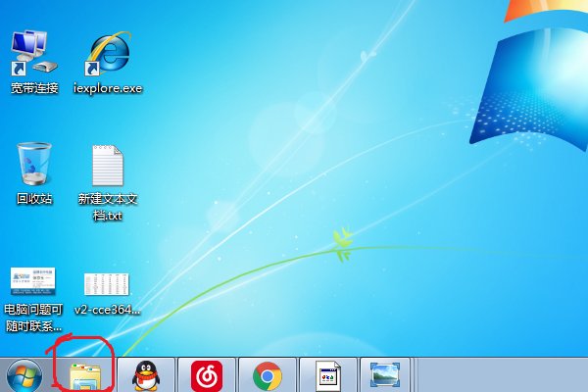
Task: Open NetEase Cloud Music on taskbar
Action: pos(206,374)
